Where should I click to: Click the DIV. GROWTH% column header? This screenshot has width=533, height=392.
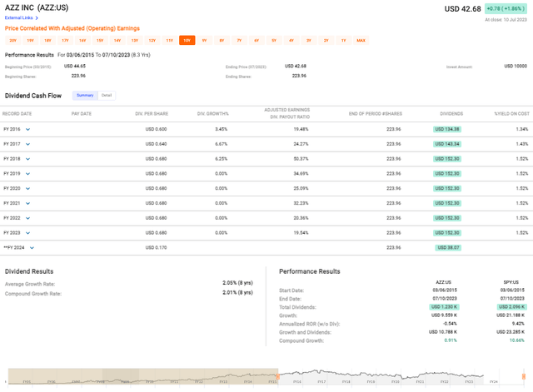pos(213,114)
